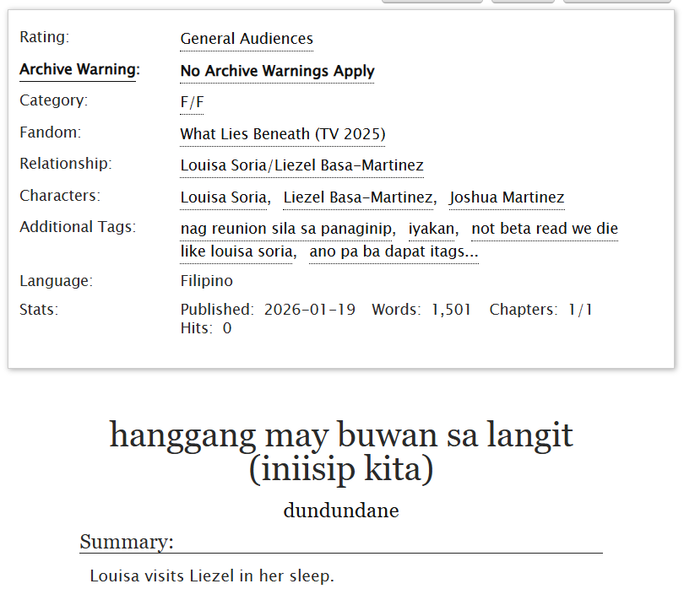
Task: Click the Joshua Martinez character tag
Action: [x=507, y=197]
